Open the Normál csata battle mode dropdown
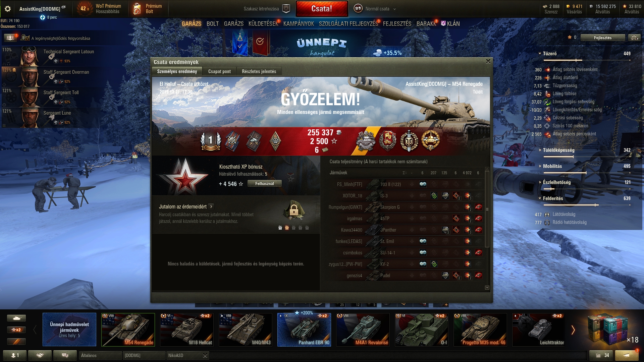Viewport: 644px width, 362px height. point(375,9)
